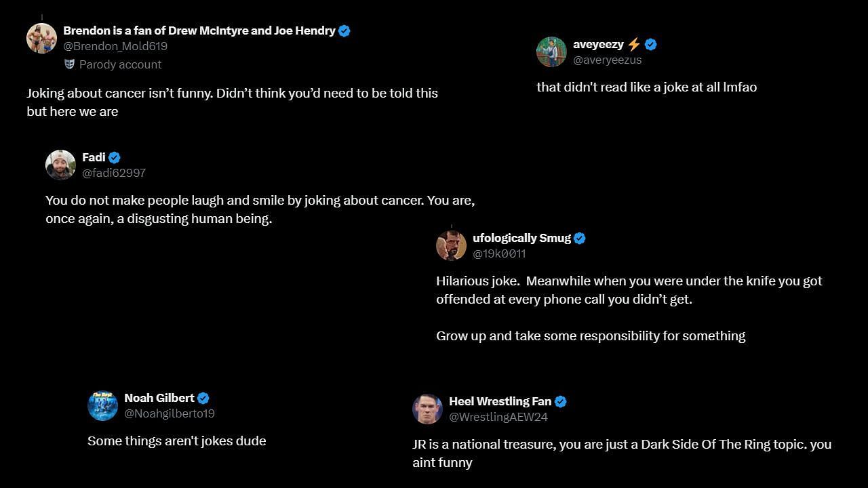The image size is (868, 488).
Task: Click aveyeezy's verified checkmark badge
Action: (650, 45)
